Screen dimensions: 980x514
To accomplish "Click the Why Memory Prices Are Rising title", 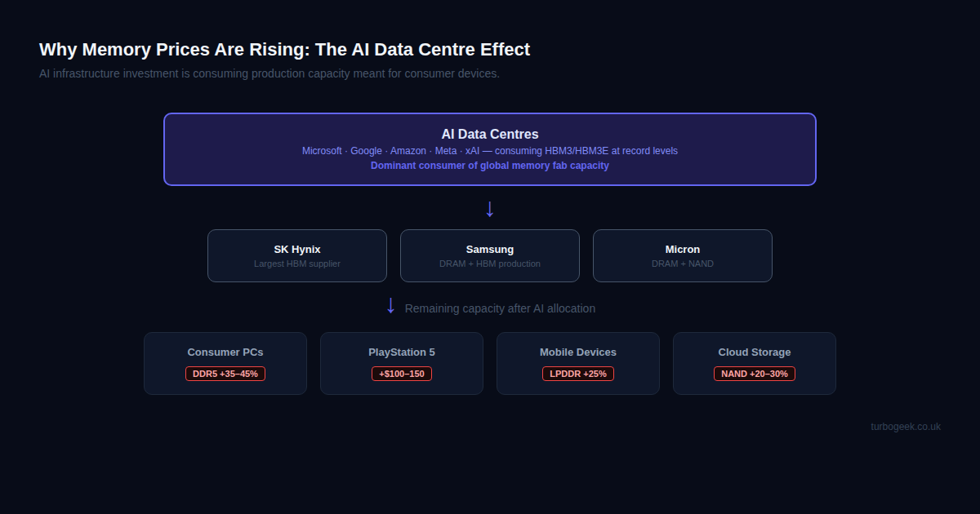I will click(x=284, y=50).
